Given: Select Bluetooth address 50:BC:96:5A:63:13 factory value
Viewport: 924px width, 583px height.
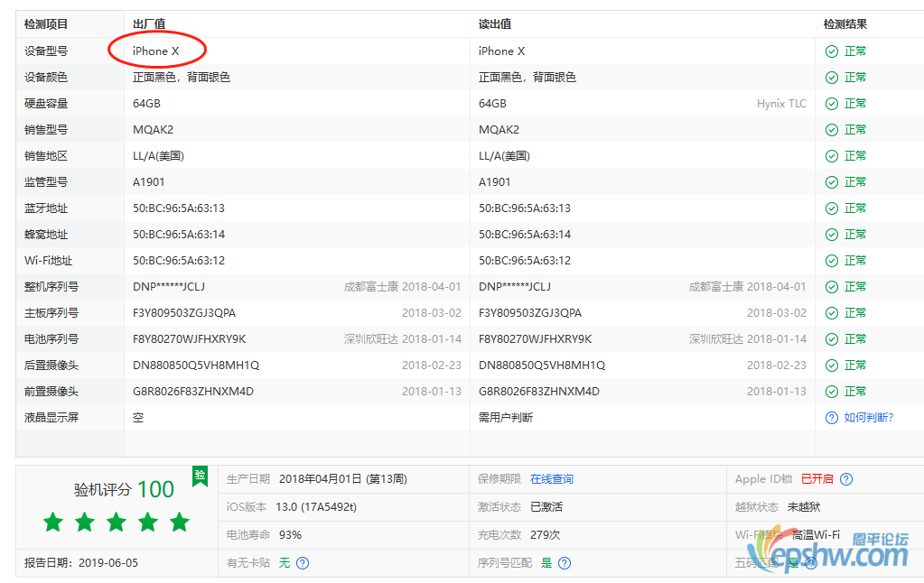Looking at the screenshot, I should [179, 208].
